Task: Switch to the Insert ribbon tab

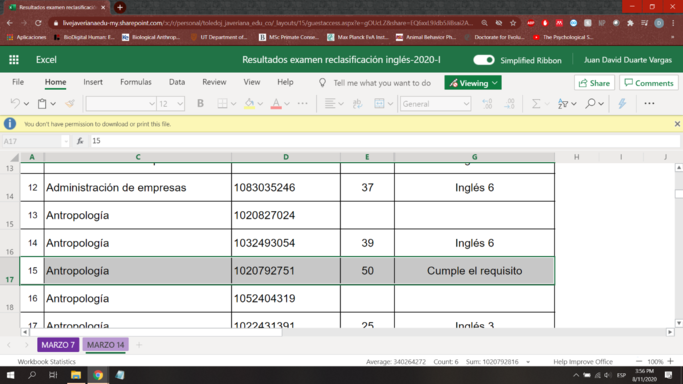Action: click(93, 82)
